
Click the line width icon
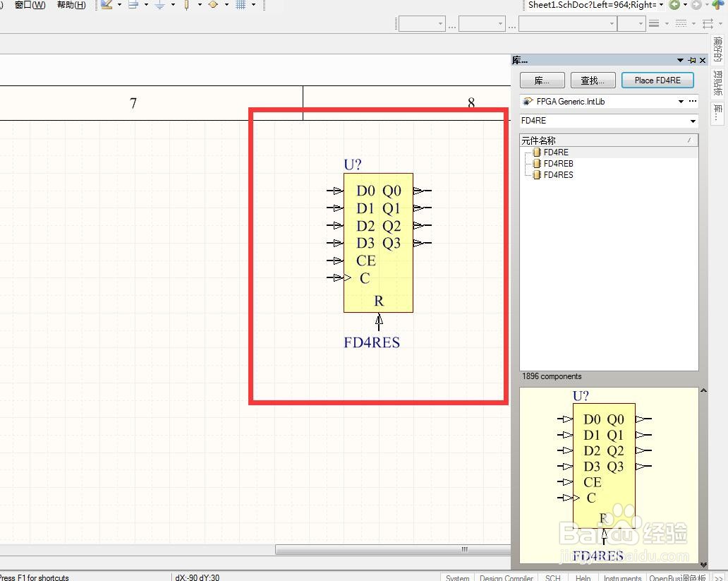[x=654, y=23]
